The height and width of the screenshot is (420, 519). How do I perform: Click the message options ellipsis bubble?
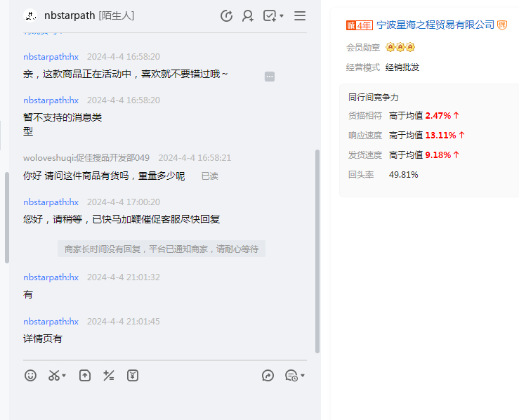pos(270,77)
